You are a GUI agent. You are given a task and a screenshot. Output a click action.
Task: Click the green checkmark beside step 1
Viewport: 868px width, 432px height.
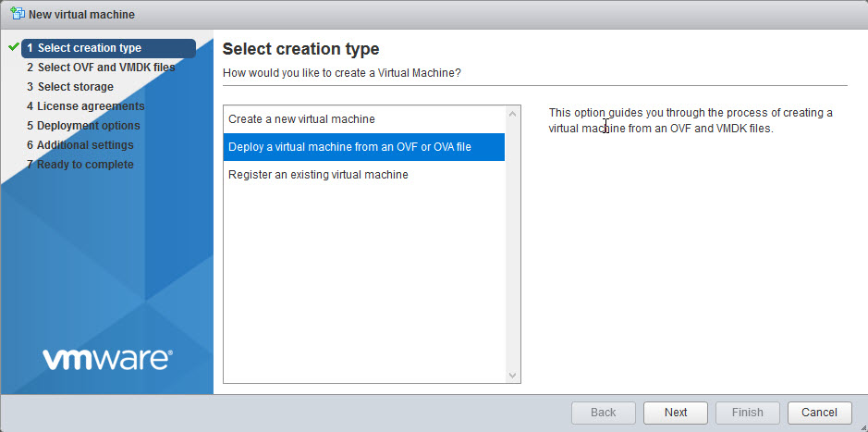(x=14, y=47)
